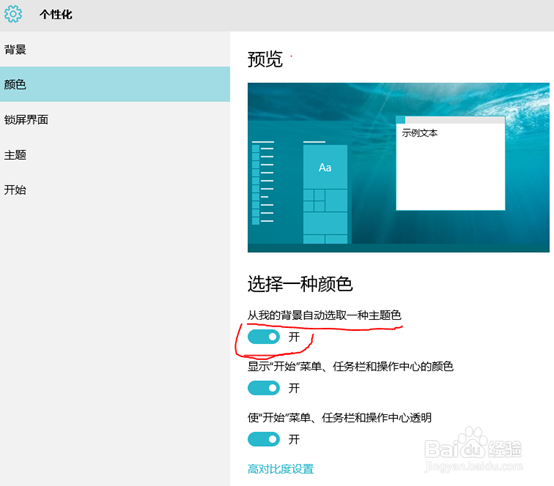Go to 锁屏界面 settings
The width and height of the screenshot is (554, 486).
(x=115, y=120)
